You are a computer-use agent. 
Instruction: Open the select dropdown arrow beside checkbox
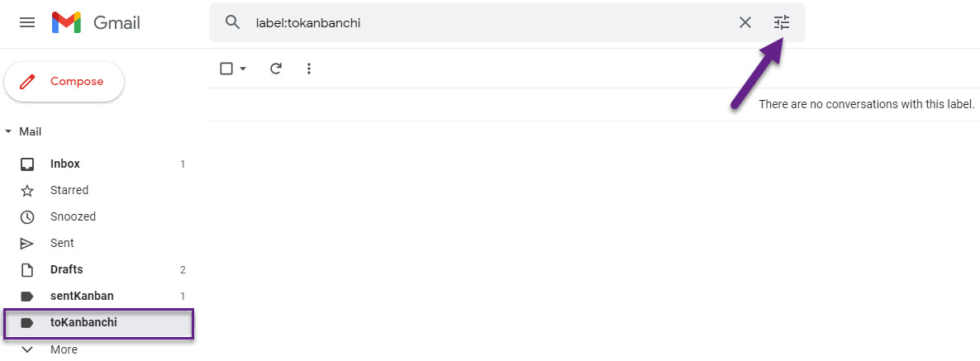click(x=243, y=69)
